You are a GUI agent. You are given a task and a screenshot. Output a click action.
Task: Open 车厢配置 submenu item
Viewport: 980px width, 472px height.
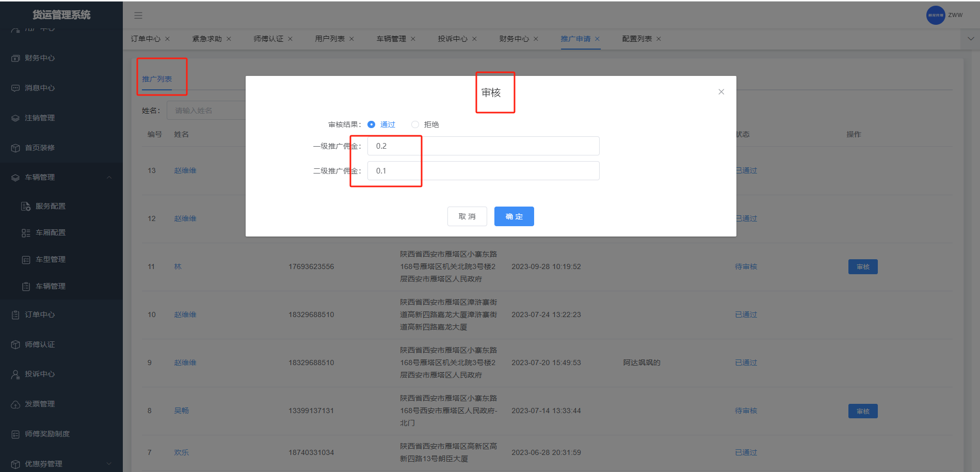50,233
